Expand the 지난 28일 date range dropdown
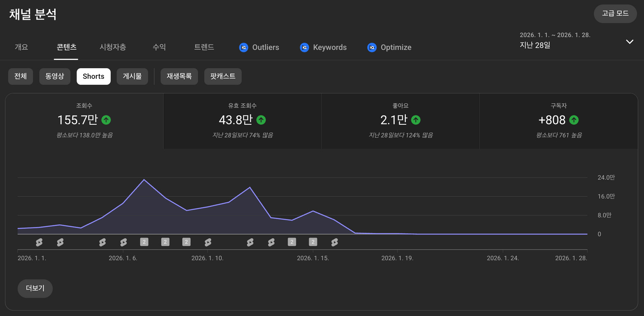Screen dimensions: 644x316 point(629,41)
